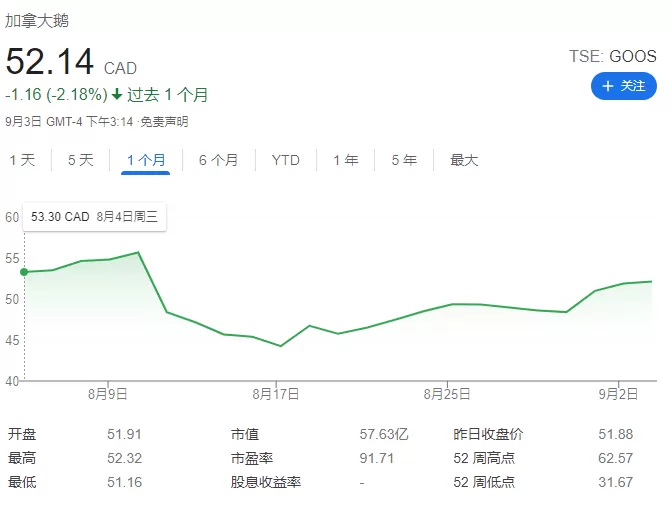Screen dimensions: 672x509
Task: Click the 关注 follow button
Action: [x=624, y=86]
